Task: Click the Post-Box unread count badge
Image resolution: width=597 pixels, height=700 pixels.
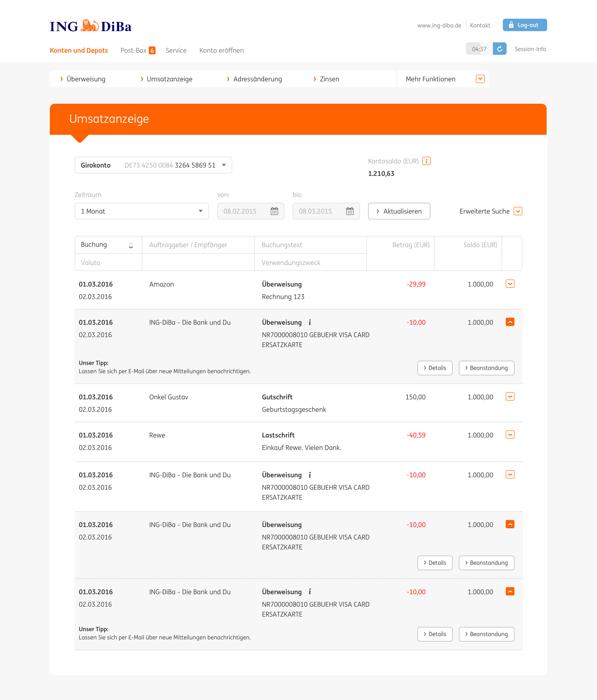Action: pos(152,50)
